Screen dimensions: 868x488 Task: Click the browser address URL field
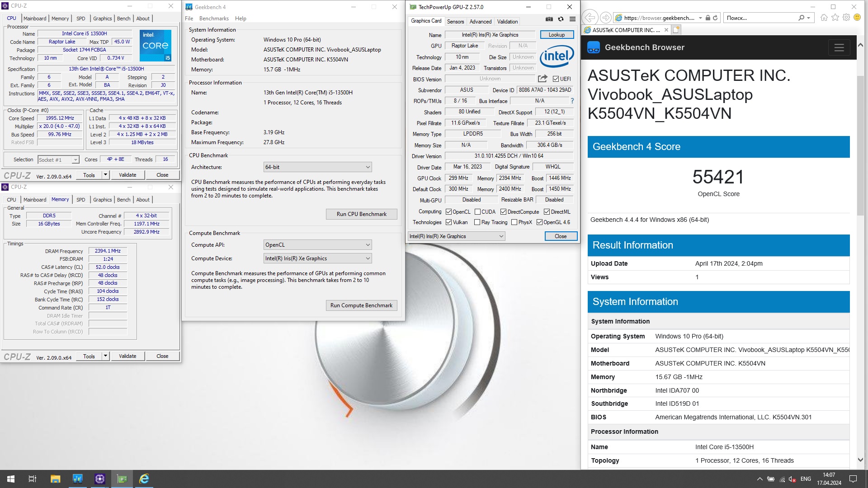point(659,18)
